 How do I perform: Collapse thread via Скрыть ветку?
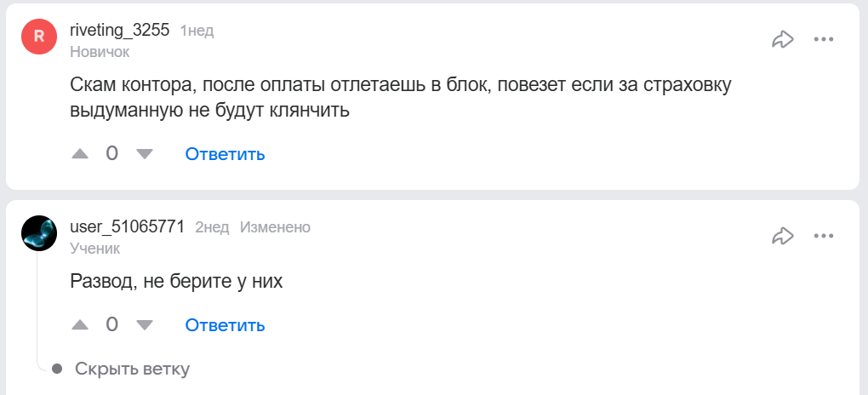132,369
